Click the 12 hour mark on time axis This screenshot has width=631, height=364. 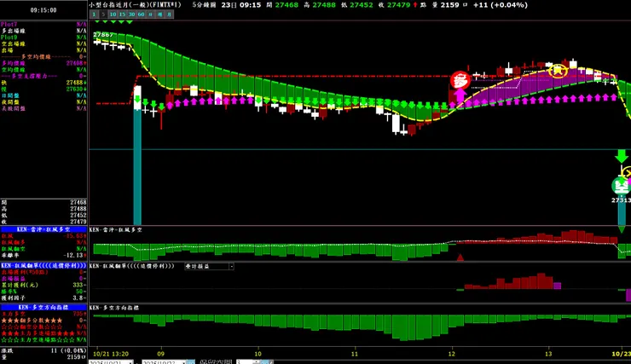click(452, 354)
